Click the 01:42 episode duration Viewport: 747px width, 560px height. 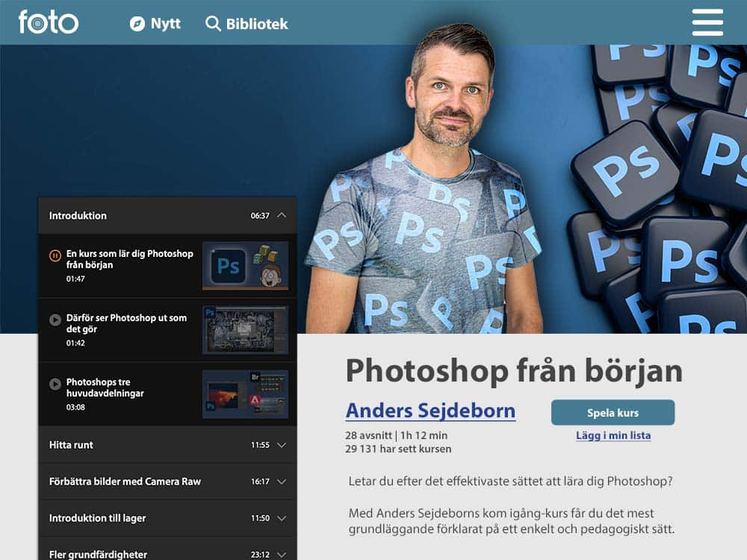point(75,343)
